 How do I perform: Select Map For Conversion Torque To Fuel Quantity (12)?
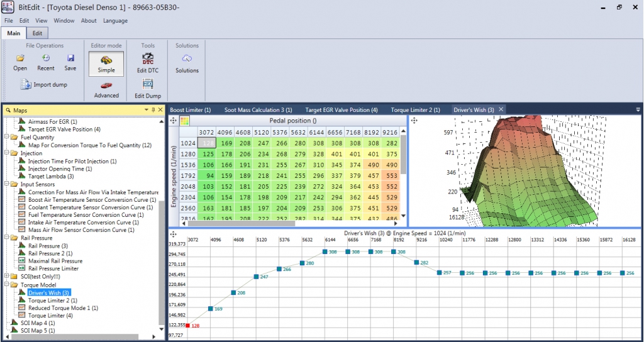click(91, 145)
